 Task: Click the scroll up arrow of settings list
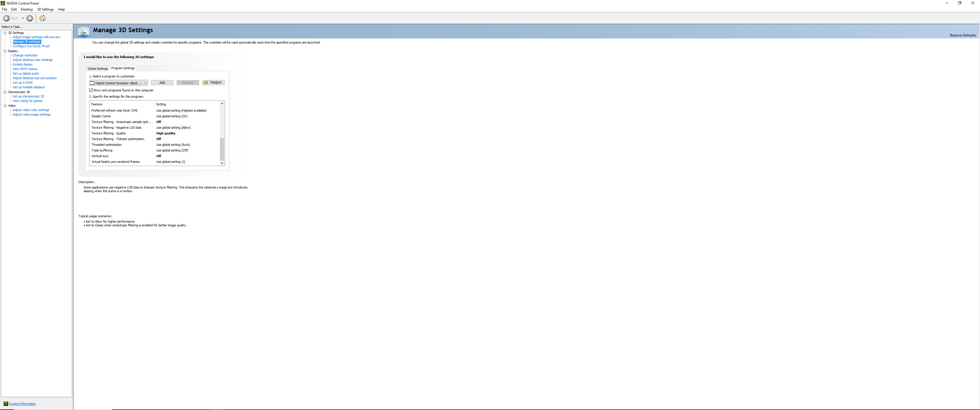(x=222, y=103)
